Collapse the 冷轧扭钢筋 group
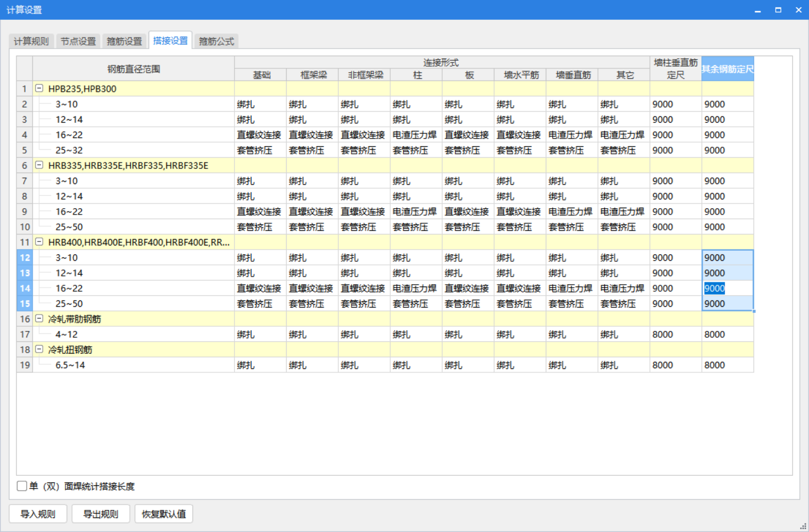This screenshot has width=809, height=532. pos(39,349)
